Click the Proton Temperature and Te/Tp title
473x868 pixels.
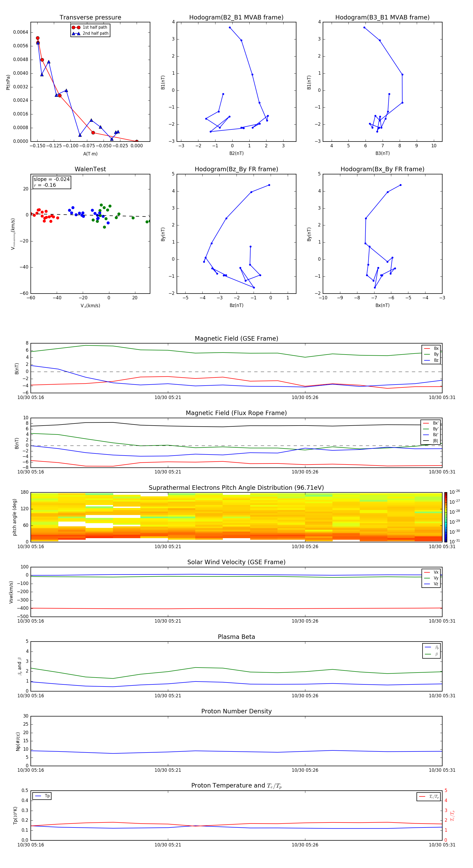[x=236, y=786]
